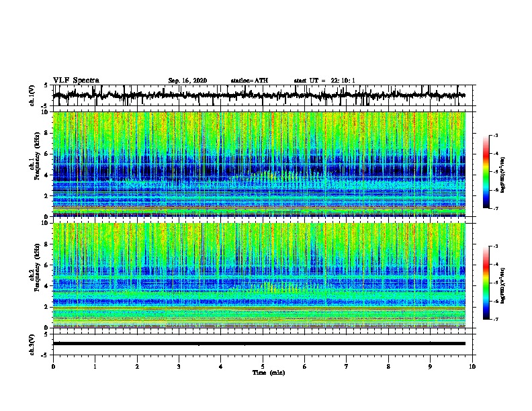
Task: Click the "-7" label on ch.1 colorbar
Action: coord(496,208)
